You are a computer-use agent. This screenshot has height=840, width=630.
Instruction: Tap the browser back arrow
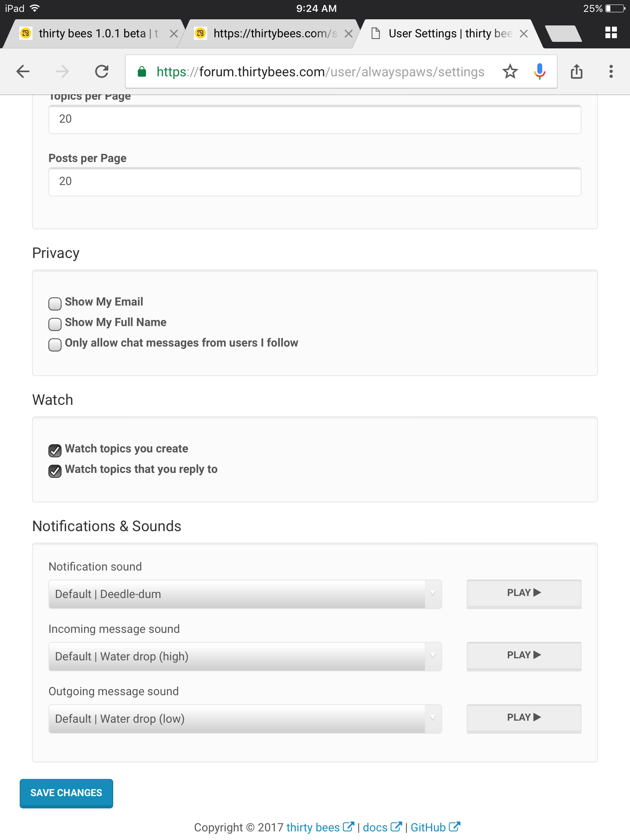click(23, 71)
